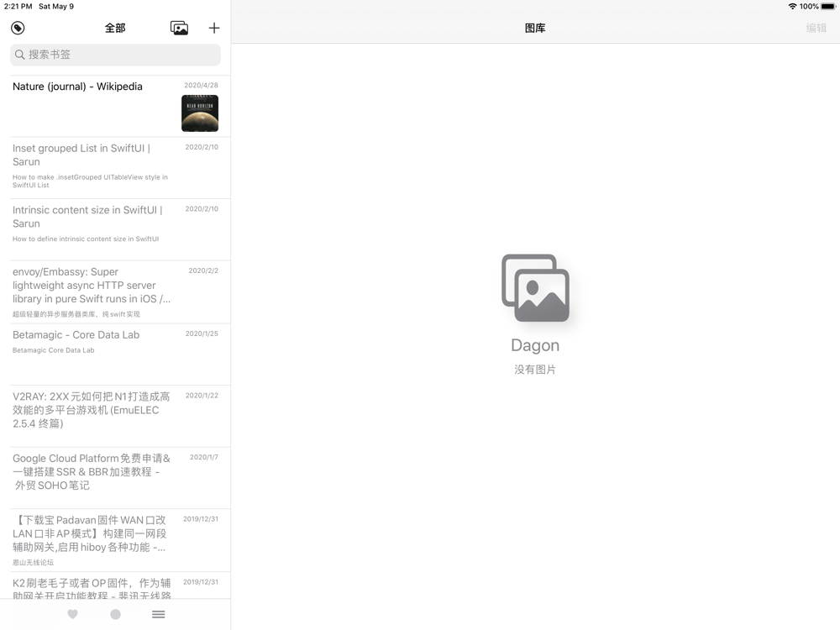Open Nature (journal) - Wikipedia bookmark

point(115,106)
